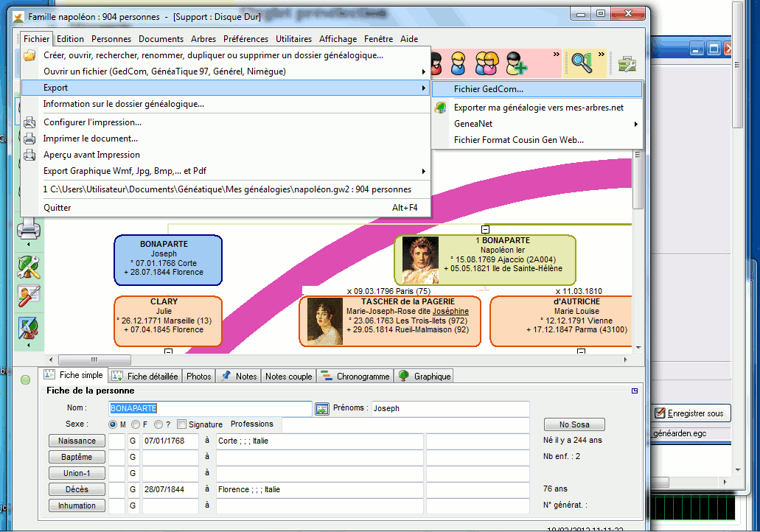760x532 pixels.
Task: Switch to the Notes couple tab
Action: [288, 376]
